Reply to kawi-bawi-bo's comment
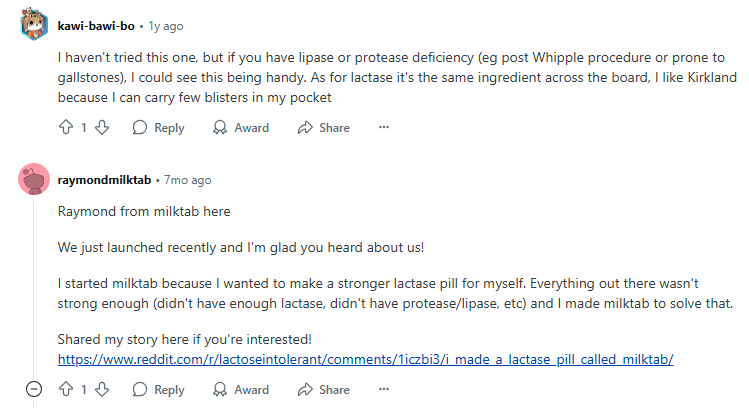The height and width of the screenshot is (408, 749). [x=158, y=128]
